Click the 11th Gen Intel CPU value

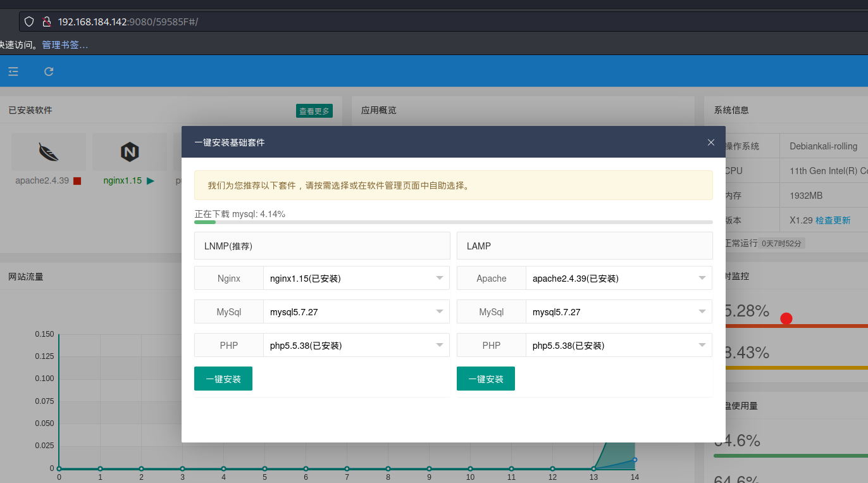pyautogui.click(x=829, y=171)
